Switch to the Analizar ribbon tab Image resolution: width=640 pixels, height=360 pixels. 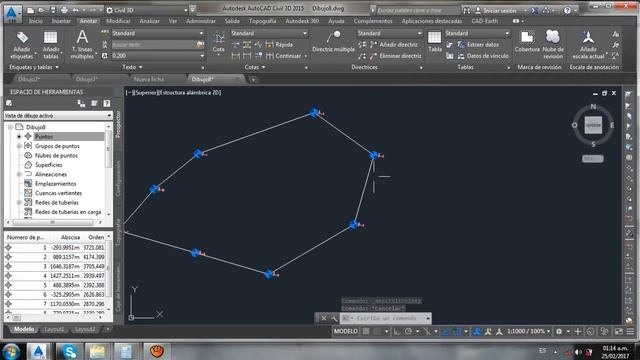149,21
